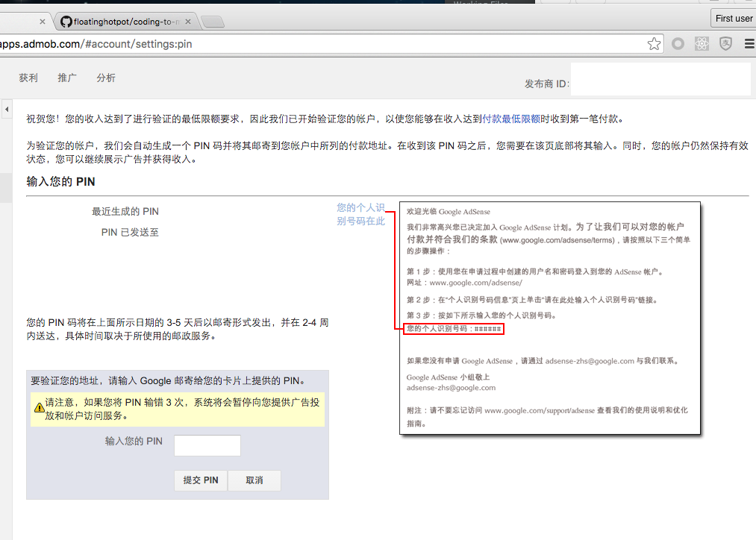Click the yellow warning triangle icon
Image resolution: width=756 pixels, height=540 pixels.
[x=39, y=408]
